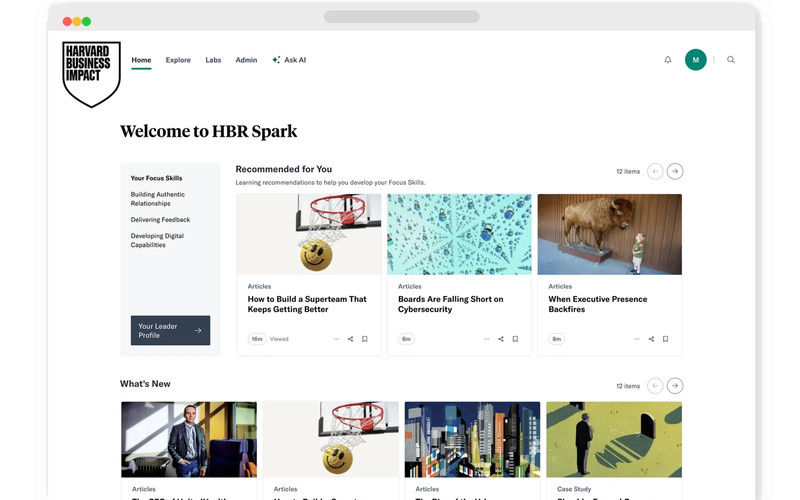This screenshot has width=800, height=500.
Task: Bookmark the Boards Cybersecurity article
Action: tap(515, 339)
